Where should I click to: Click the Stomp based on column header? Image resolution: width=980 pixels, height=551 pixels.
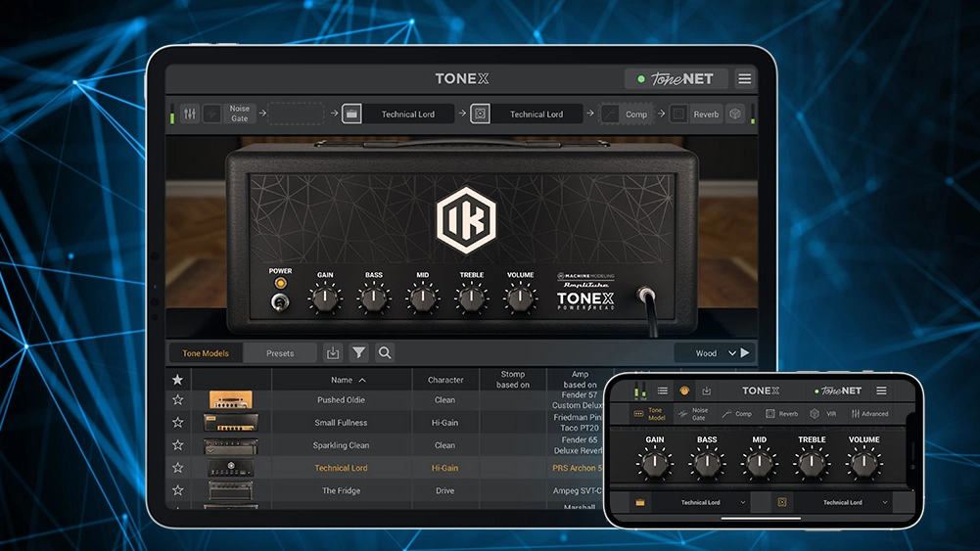click(512, 379)
